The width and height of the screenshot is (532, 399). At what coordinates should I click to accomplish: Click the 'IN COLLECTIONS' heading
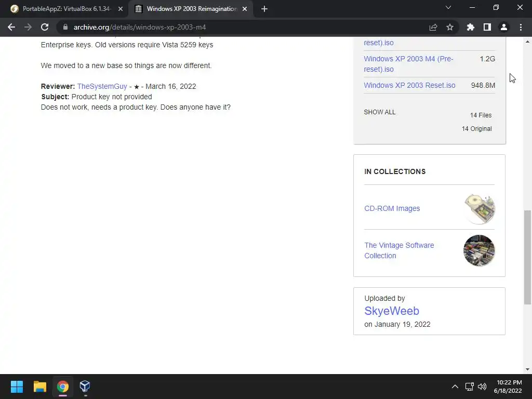coord(395,171)
